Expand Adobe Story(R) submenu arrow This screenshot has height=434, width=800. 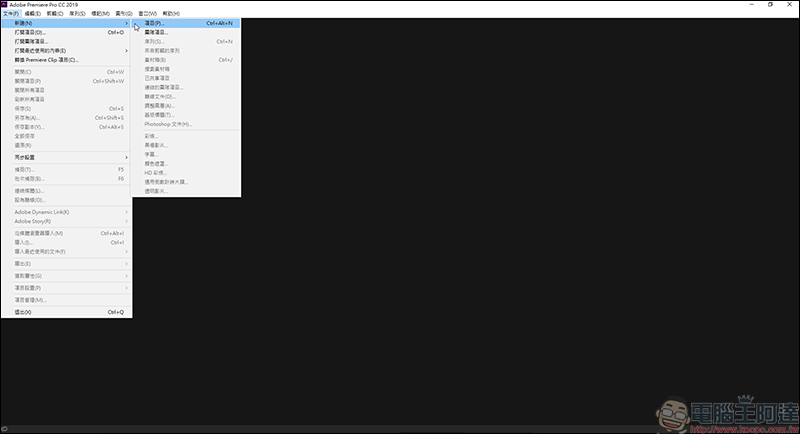click(x=126, y=221)
